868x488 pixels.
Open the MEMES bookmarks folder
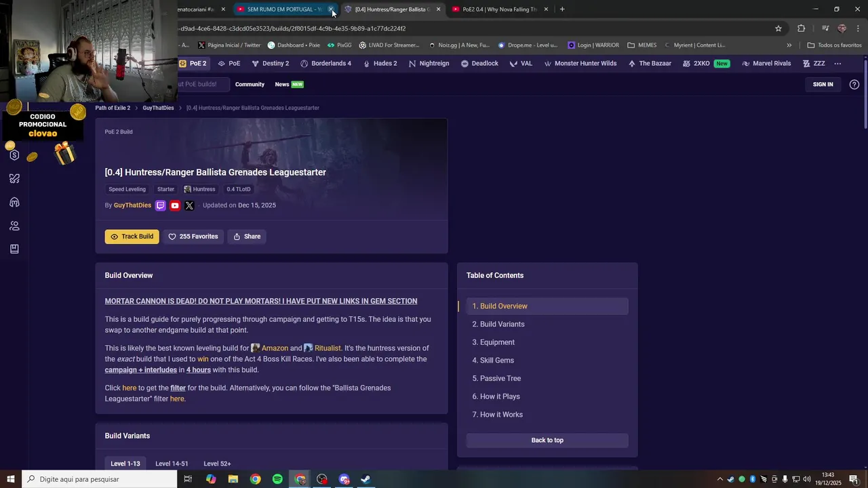(x=642, y=45)
